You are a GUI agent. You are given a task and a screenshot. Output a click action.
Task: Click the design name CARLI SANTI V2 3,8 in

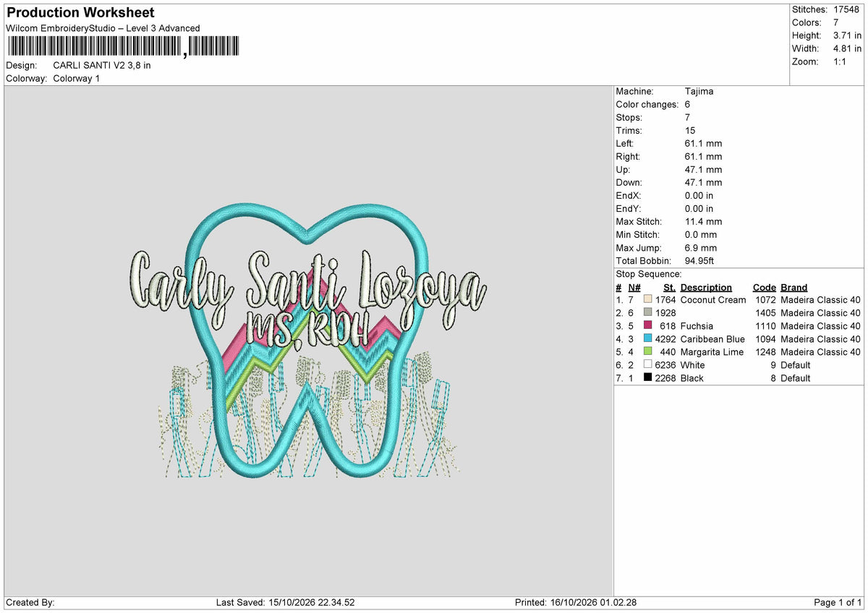(x=102, y=65)
